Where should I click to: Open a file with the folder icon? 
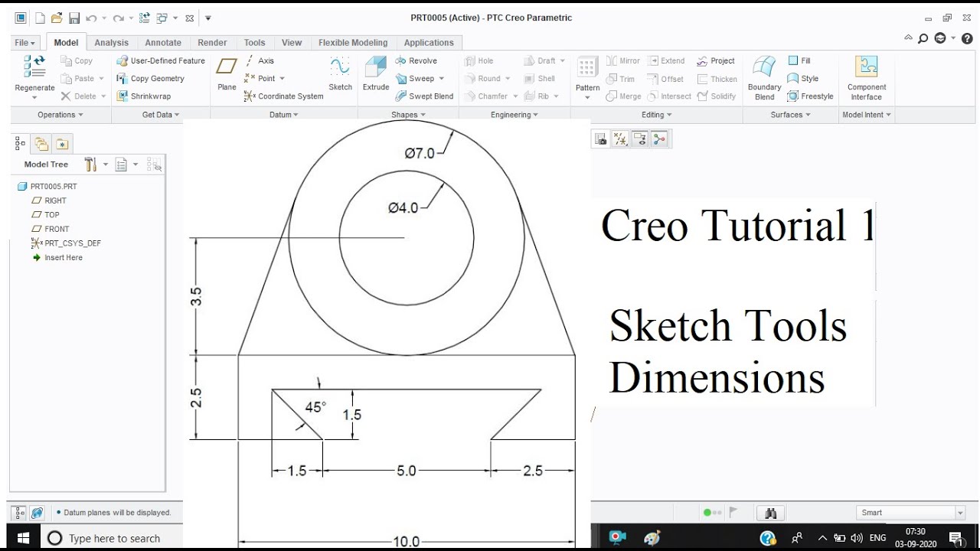[x=57, y=18]
